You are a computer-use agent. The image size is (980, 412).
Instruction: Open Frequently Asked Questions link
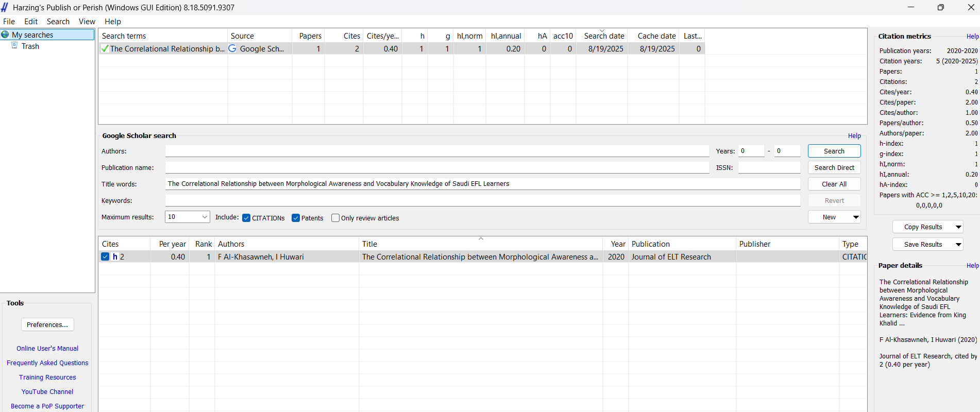47,363
